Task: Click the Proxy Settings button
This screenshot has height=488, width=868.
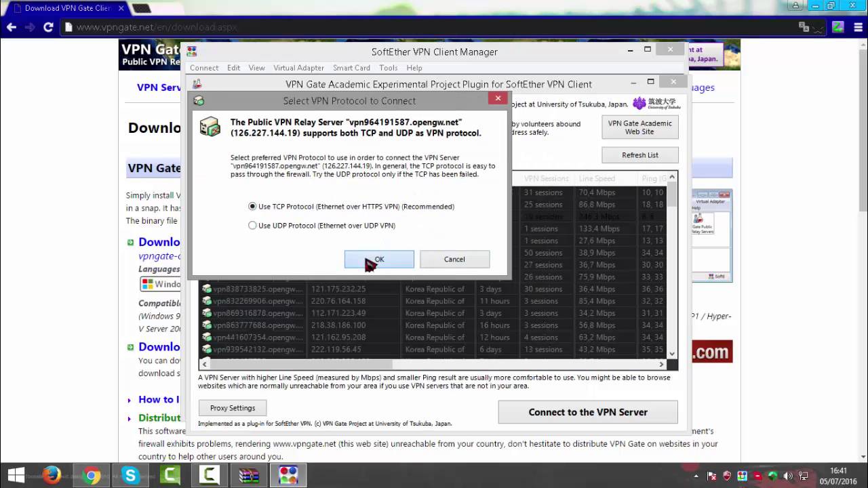Action: point(233,408)
